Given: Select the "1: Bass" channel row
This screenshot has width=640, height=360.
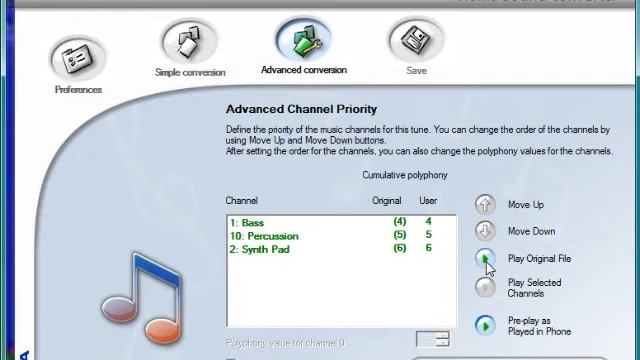Looking at the screenshot, I should (x=341, y=222).
